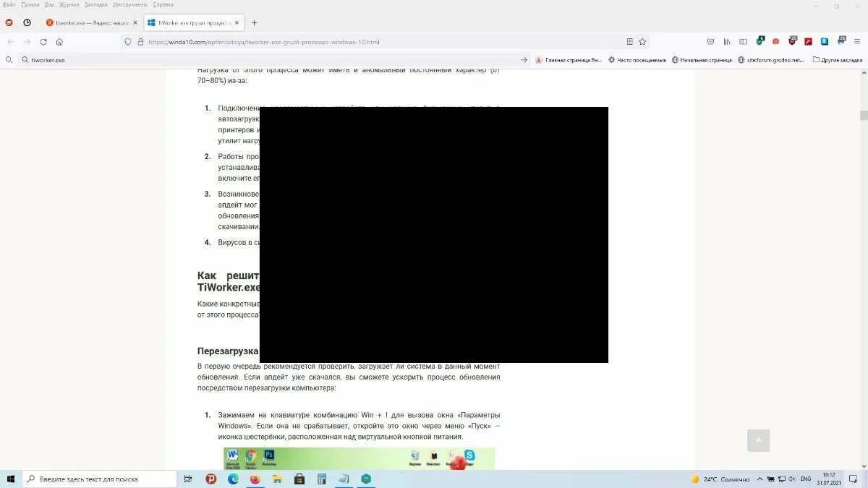868x488 pixels.
Task: Bookmark this page with the star
Action: click(642, 42)
